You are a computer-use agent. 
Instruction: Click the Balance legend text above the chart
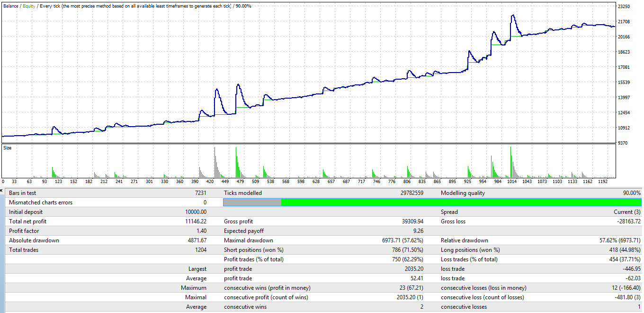11,6
